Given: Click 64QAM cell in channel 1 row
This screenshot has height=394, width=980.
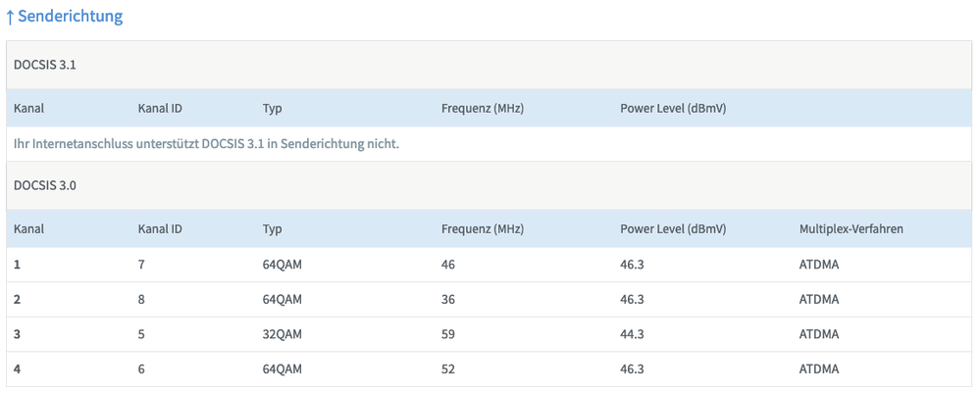Looking at the screenshot, I should click(283, 265).
